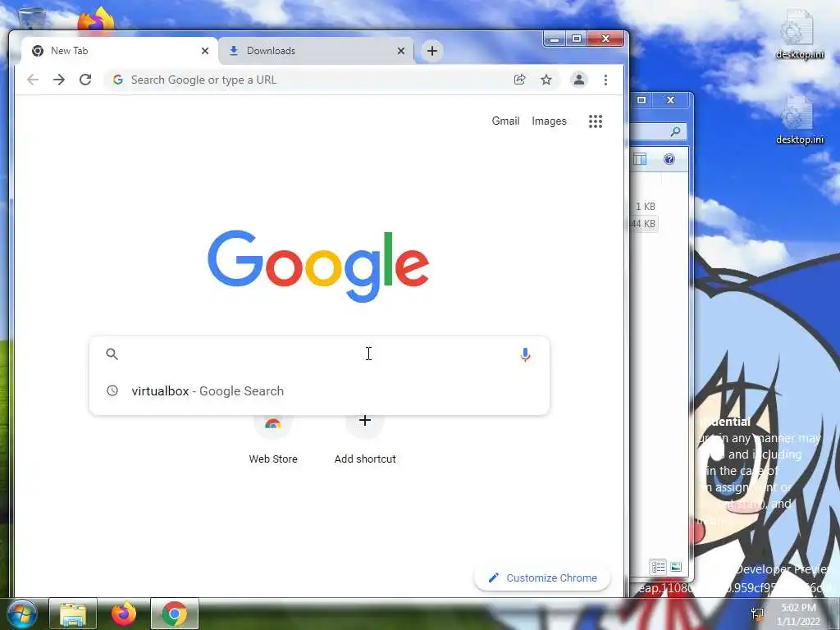Open the Web Store shortcut
The height and width of the screenshot is (630, 840).
click(272, 441)
